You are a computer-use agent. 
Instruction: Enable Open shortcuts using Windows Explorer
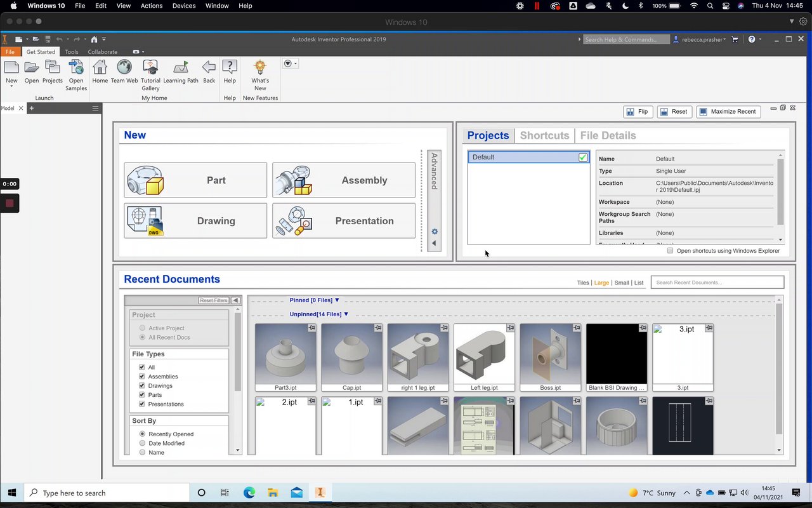[x=670, y=251]
